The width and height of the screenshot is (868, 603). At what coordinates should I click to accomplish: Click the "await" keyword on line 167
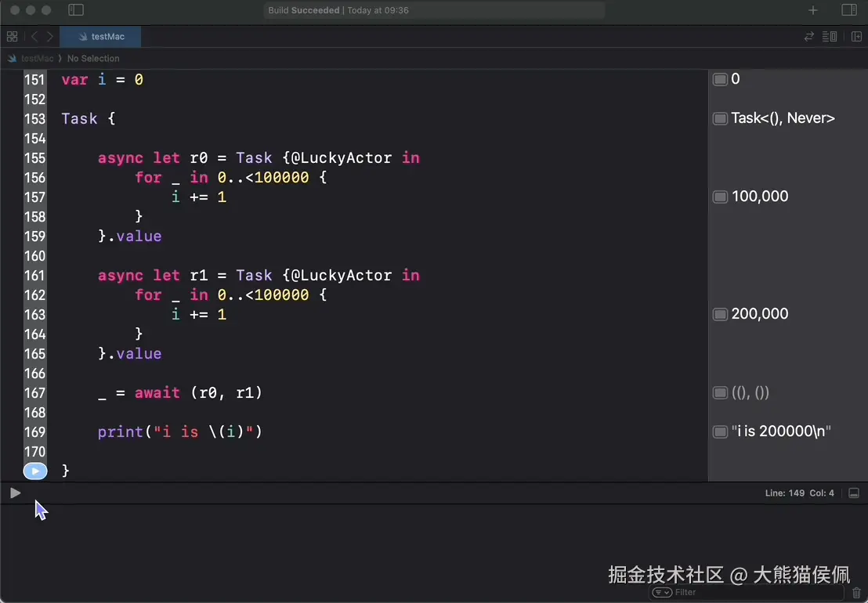[157, 393]
